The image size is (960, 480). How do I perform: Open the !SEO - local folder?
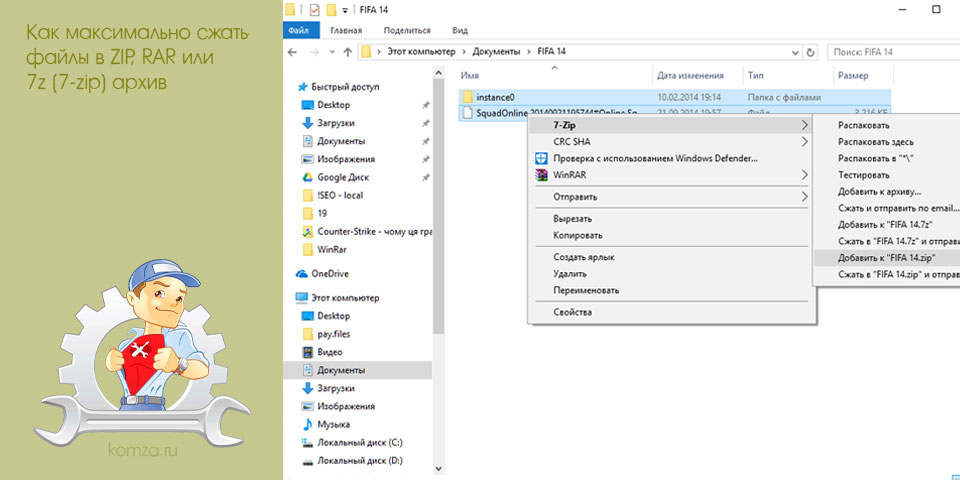(342, 195)
